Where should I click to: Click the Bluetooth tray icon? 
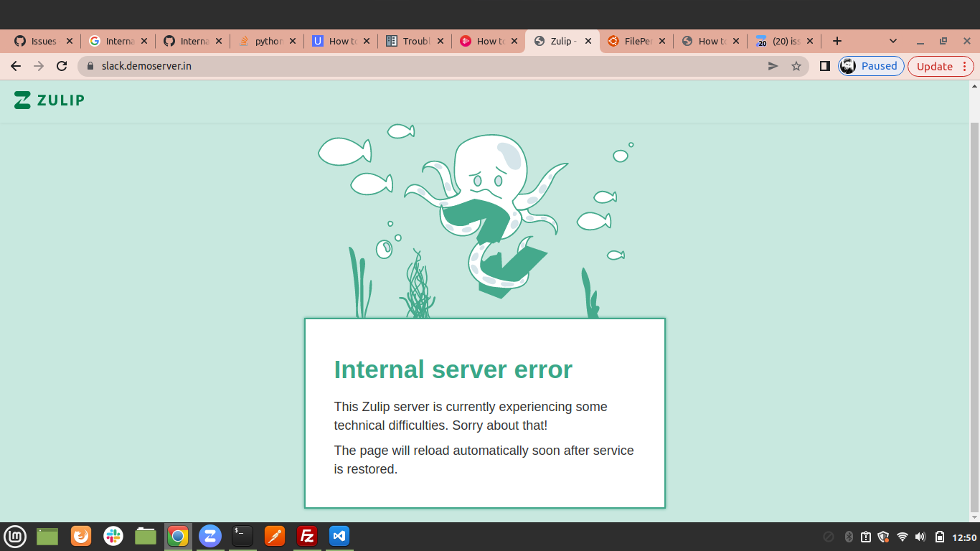(x=848, y=537)
